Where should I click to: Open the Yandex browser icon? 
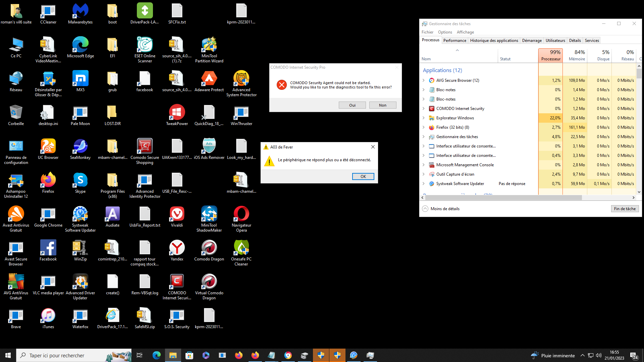[177, 251]
